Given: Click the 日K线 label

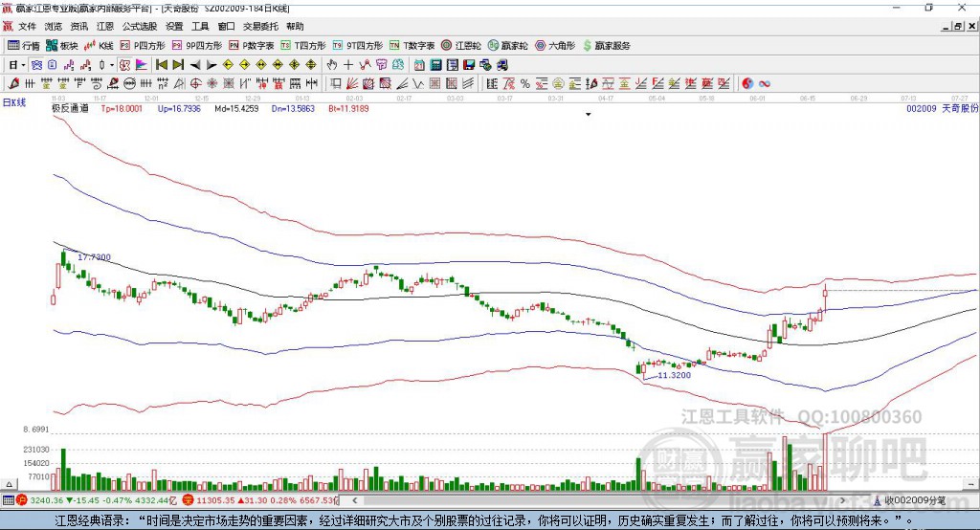Looking at the screenshot, I should (x=13, y=102).
